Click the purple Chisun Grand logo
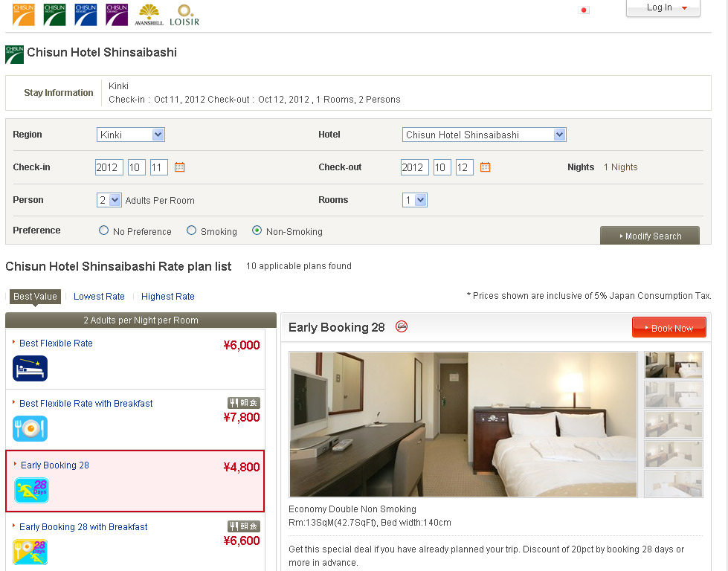The image size is (728, 571). [117, 14]
